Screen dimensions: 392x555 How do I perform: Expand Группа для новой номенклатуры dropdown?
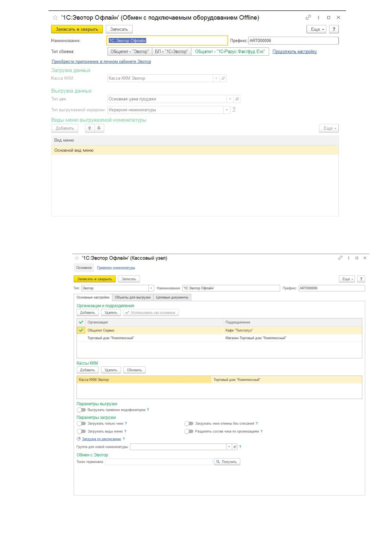pyautogui.click(x=229, y=447)
